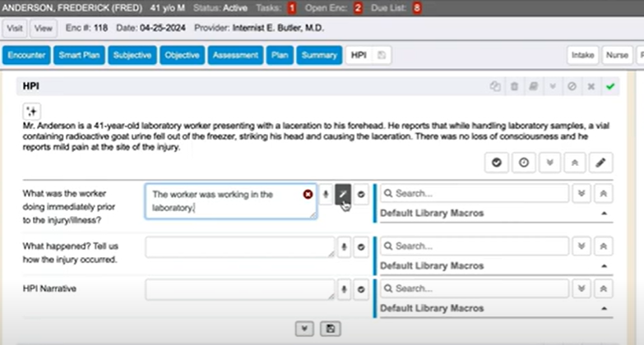Switch to the Assessment tab

[234, 55]
